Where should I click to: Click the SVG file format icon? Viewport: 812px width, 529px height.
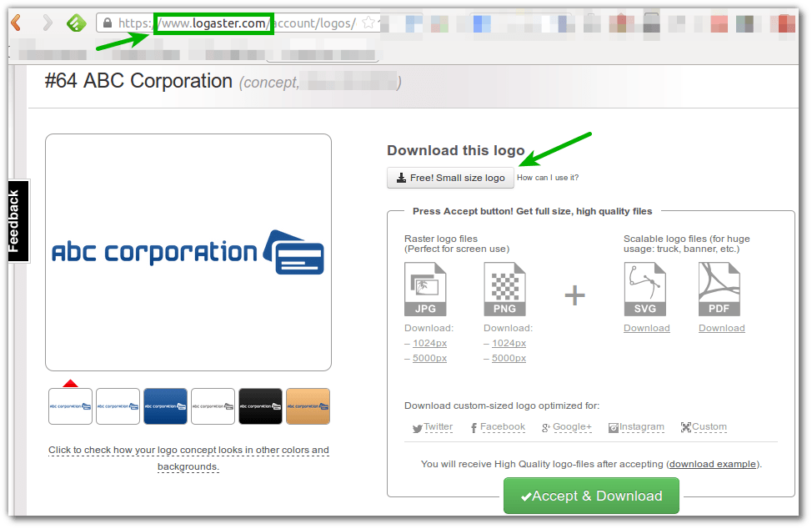click(x=644, y=289)
